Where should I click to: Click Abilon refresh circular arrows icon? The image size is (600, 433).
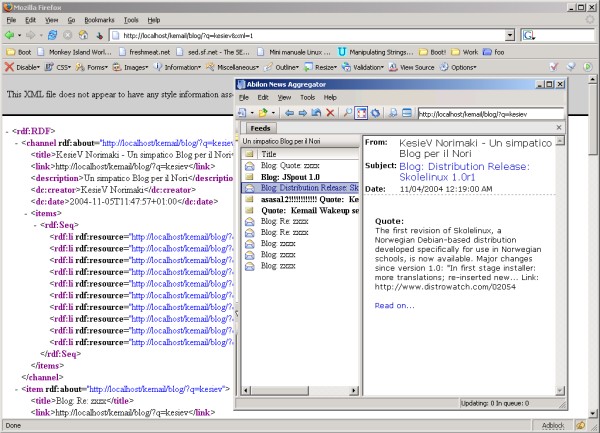pyautogui.click(x=375, y=113)
